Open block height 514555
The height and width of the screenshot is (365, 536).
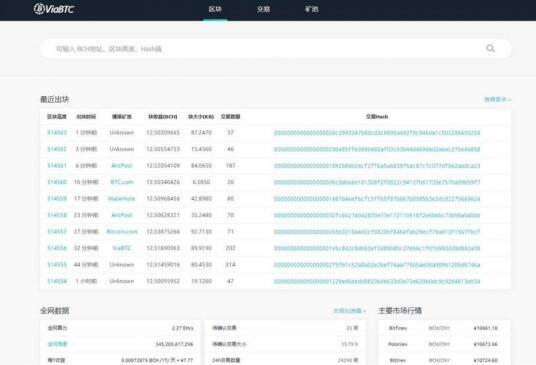57,265
